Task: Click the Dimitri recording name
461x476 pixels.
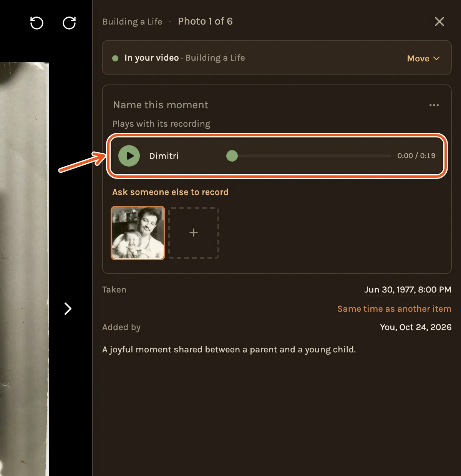Action: 164,156
